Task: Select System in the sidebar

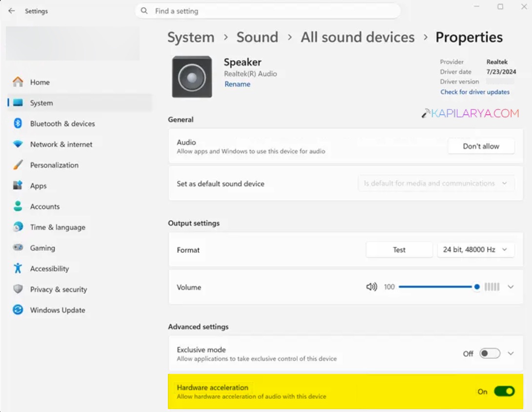Action: click(x=80, y=103)
